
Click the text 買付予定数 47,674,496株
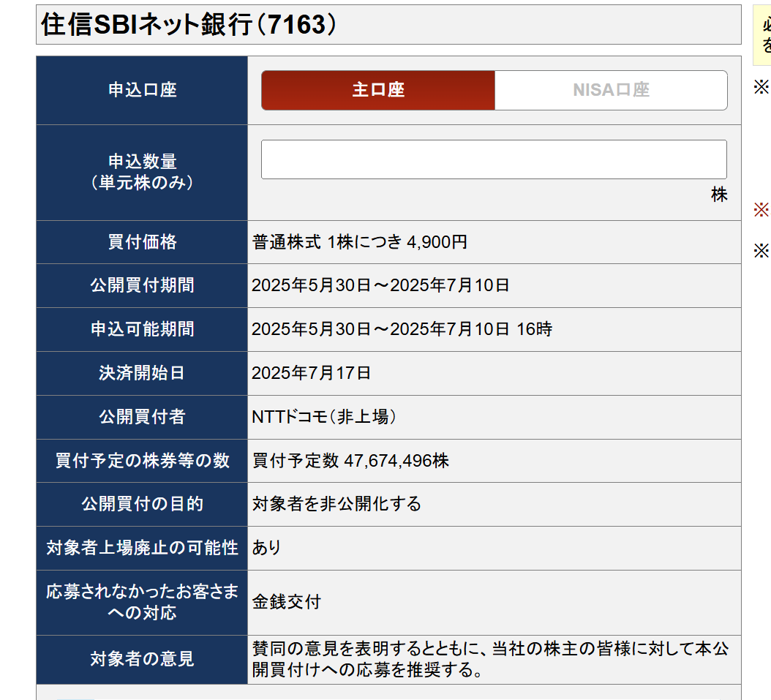(350, 461)
